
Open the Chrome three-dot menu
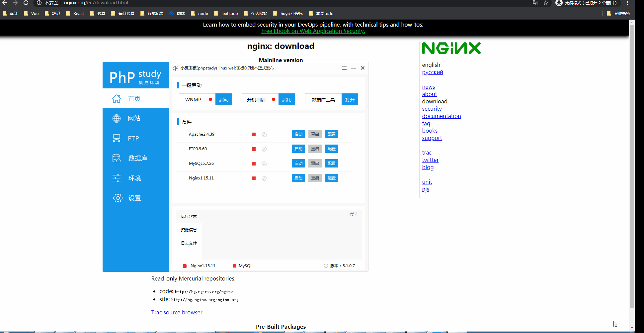pyautogui.click(x=627, y=3)
